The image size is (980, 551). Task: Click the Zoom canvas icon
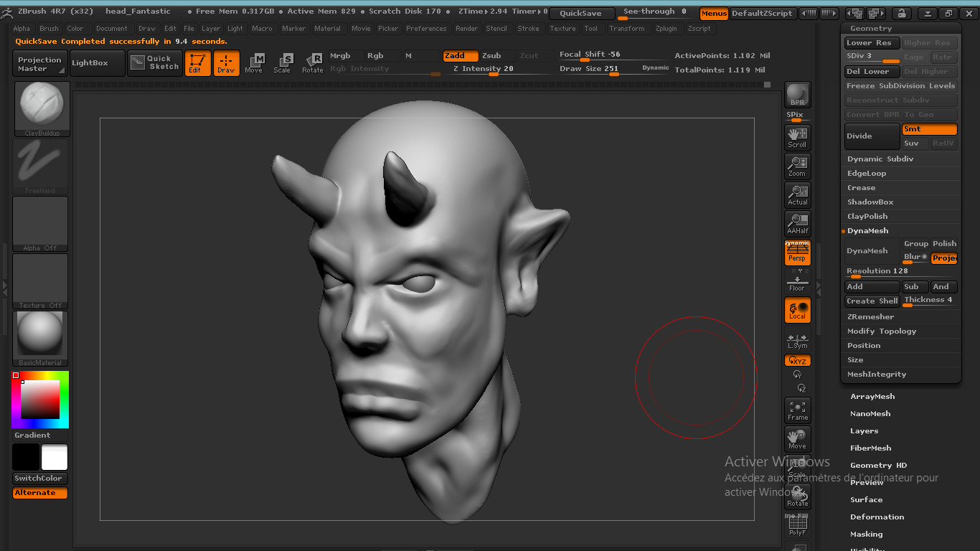pos(797,166)
